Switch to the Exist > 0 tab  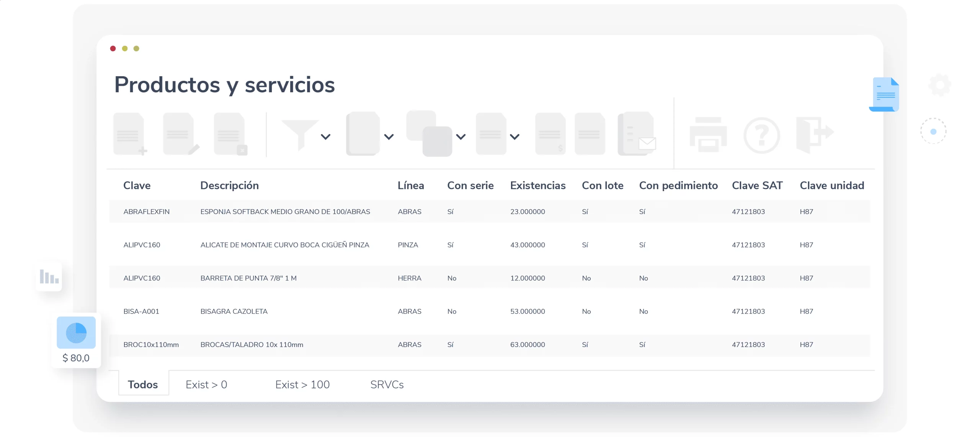click(x=206, y=384)
